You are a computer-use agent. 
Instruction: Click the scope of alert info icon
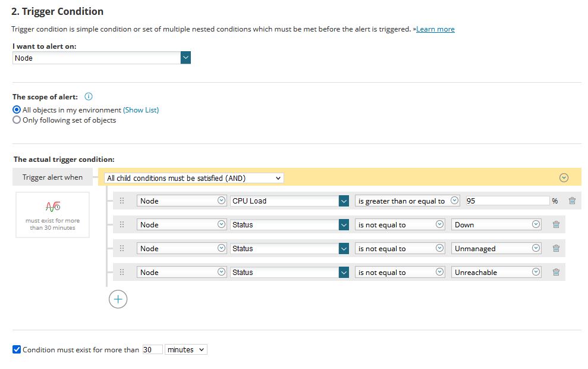click(89, 96)
